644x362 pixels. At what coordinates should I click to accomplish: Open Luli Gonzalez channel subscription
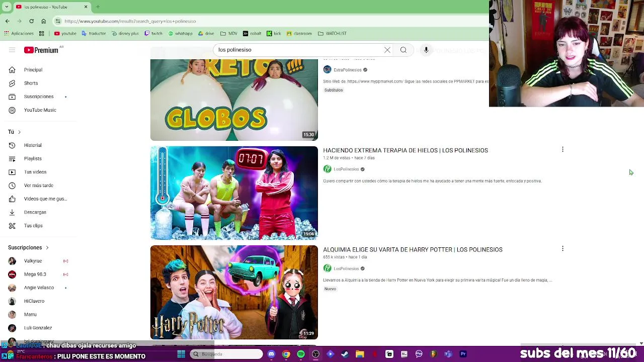pos(38,328)
